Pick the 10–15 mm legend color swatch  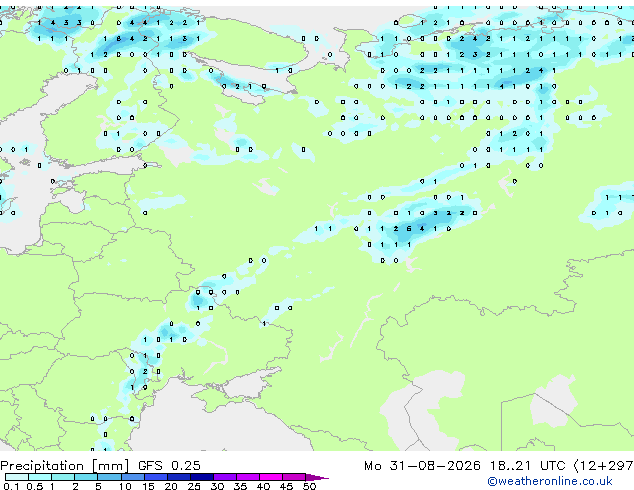coord(133,477)
